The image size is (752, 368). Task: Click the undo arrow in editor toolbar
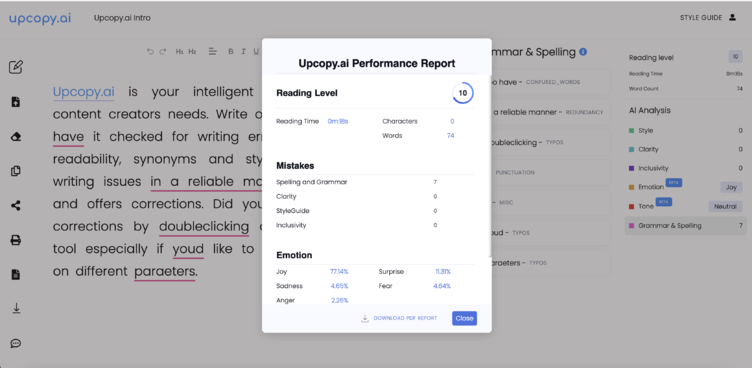click(151, 52)
